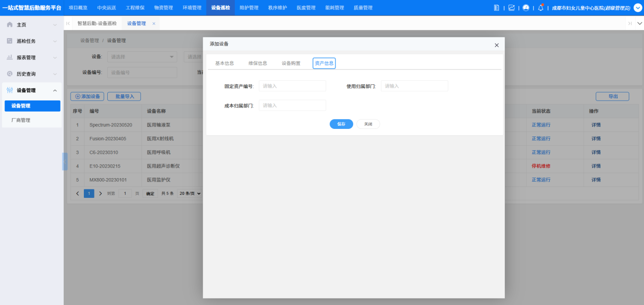Select 设备管理 submenu item in sidebar

[x=33, y=106]
